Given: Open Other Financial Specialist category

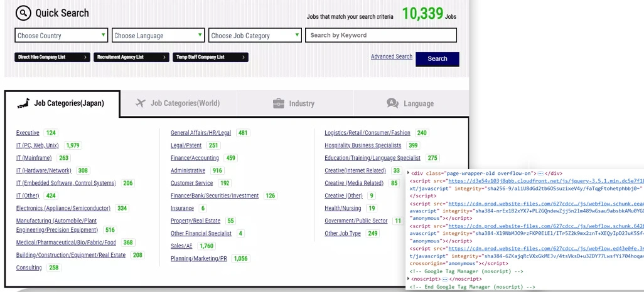Looking at the screenshot, I should point(201,234).
